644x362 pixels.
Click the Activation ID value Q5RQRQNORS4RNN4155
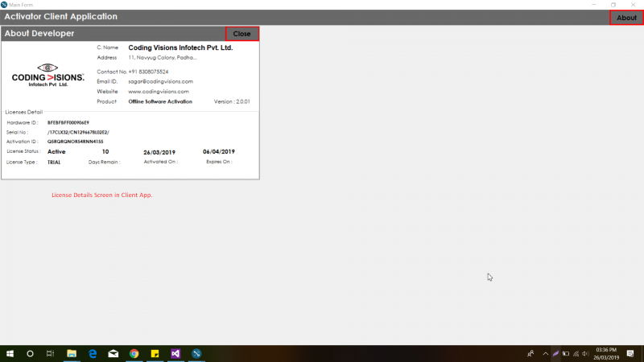pos(75,142)
